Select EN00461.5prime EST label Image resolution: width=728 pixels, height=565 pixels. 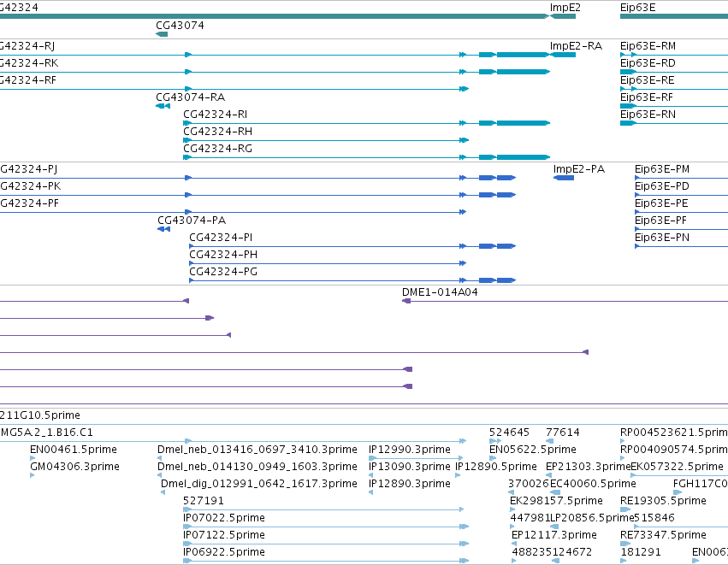click(74, 450)
